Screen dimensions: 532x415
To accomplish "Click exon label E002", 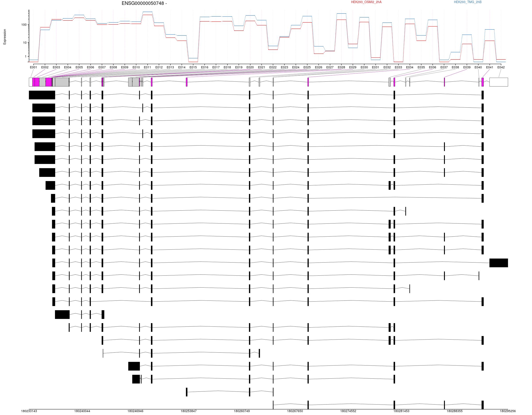I will point(45,67).
